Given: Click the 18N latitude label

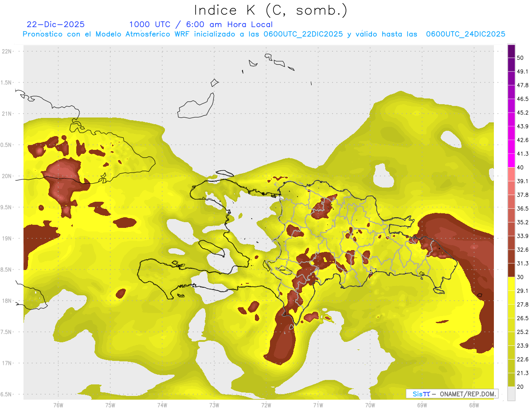Looking at the screenshot, I should tap(7, 301).
